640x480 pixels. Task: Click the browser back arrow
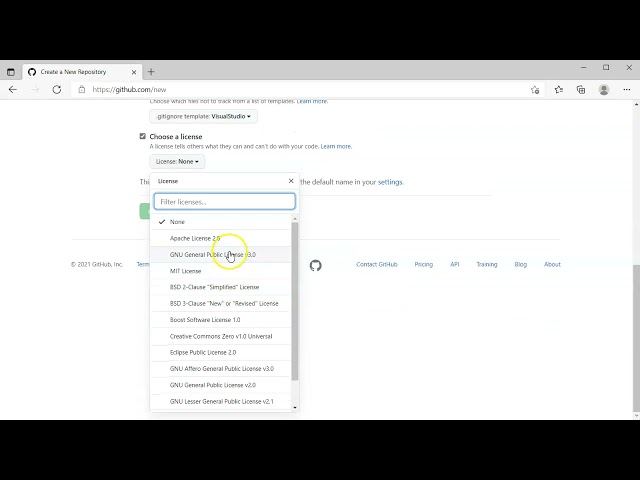click(13, 89)
